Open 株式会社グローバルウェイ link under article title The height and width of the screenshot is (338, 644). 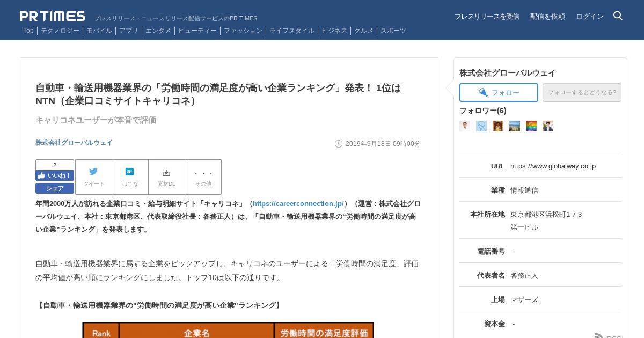coord(74,143)
